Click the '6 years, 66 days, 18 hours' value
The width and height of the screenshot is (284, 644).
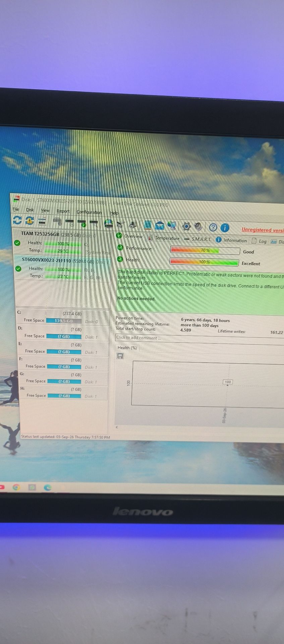tap(205, 320)
